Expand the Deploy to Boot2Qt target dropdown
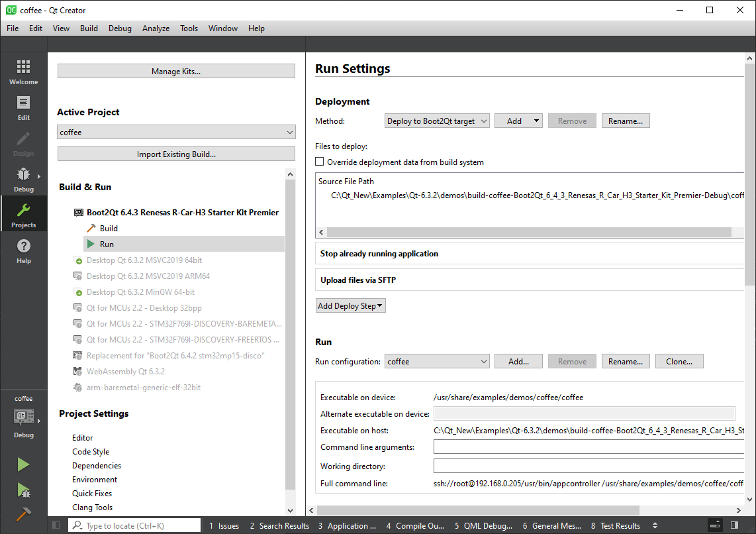The width and height of the screenshot is (756, 534). tap(437, 121)
